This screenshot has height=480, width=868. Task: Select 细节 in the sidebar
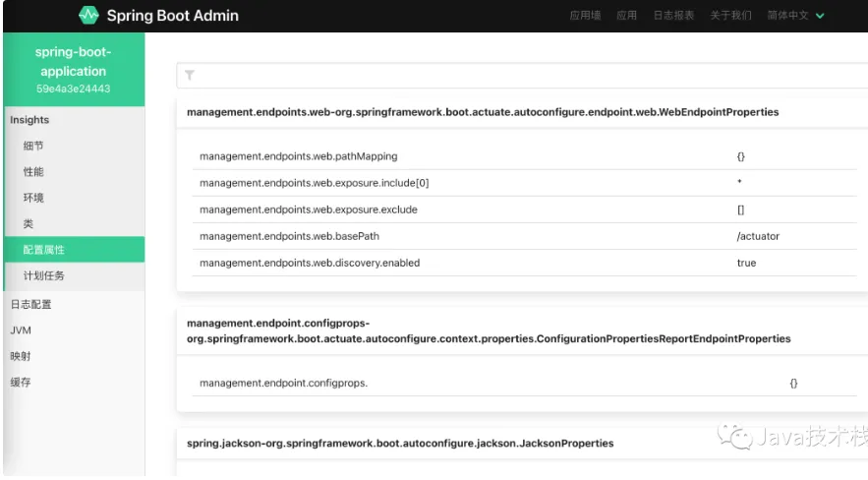33,146
